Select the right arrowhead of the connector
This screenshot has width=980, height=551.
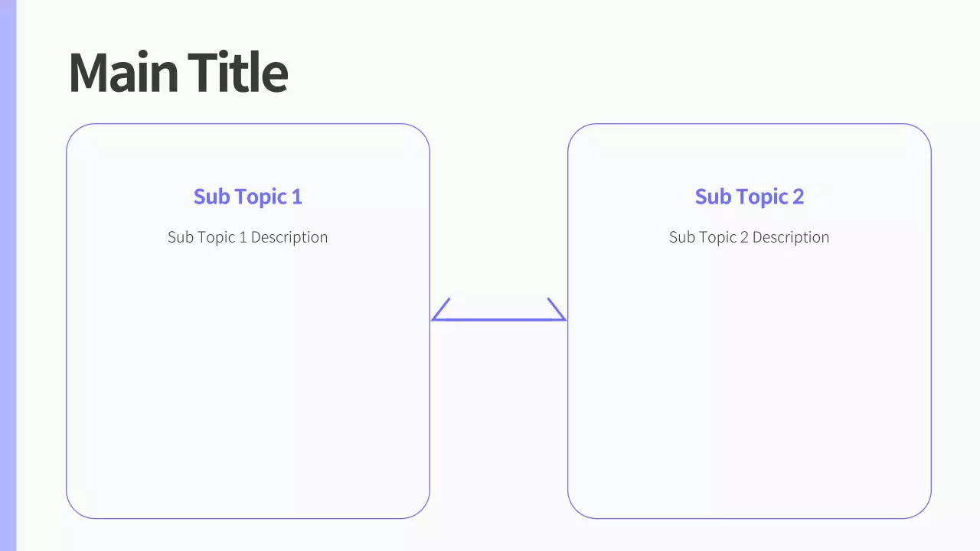557,310
